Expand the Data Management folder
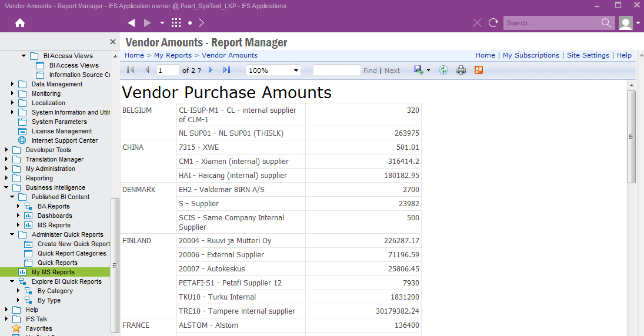This screenshot has height=336, width=644. (x=12, y=84)
